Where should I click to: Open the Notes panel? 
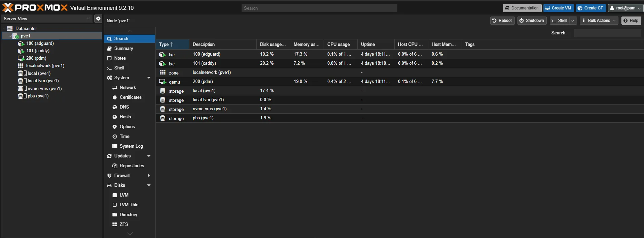pos(129,58)
